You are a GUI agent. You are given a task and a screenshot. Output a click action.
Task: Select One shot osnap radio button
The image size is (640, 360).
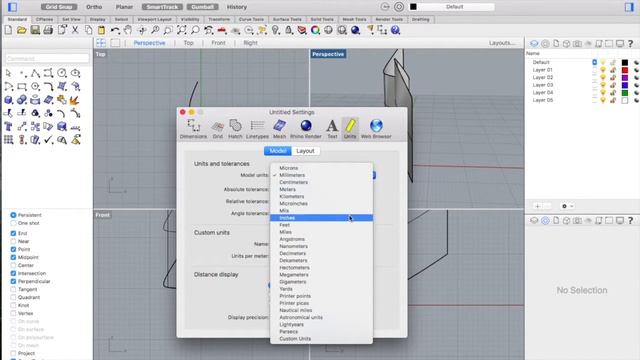[13, 223]
